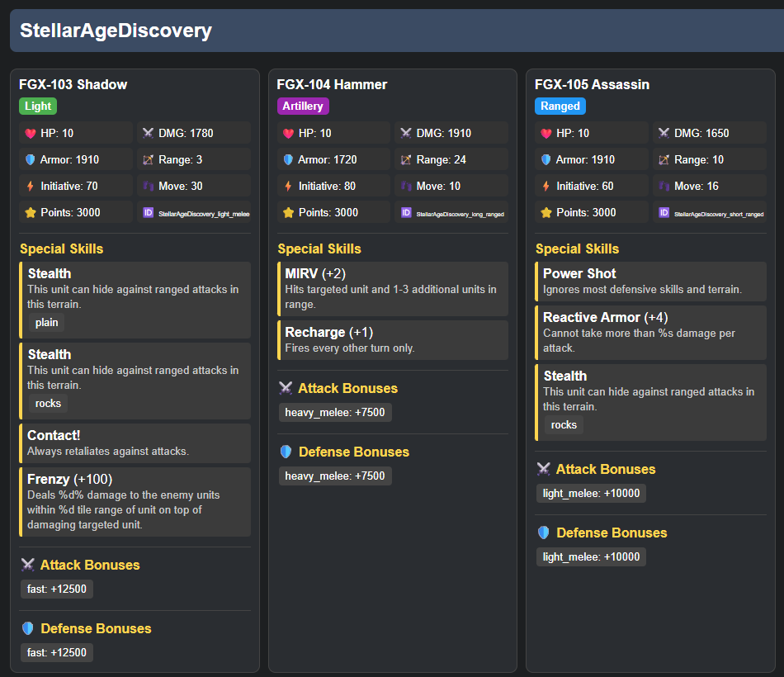The height and width of the screenshot is (677, 784).
Task: Click the footprints Move icon on FGX-103 Shadow
Action: coord(148,186)
